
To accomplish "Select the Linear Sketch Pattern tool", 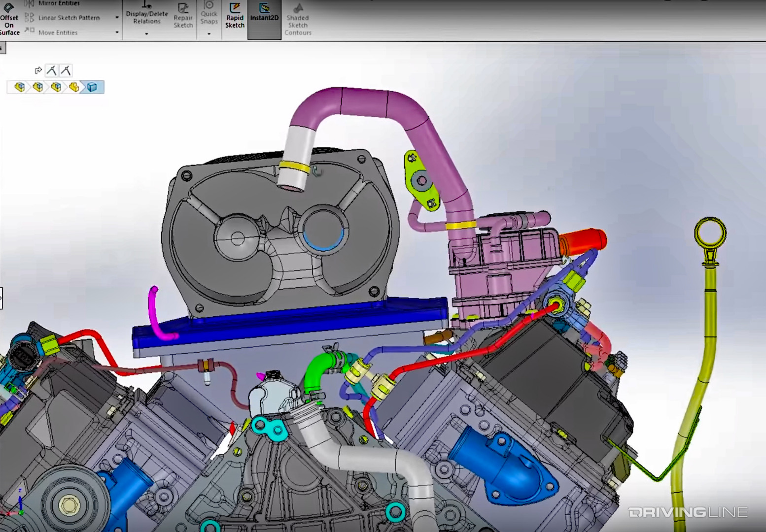I will tap(69, 17).
